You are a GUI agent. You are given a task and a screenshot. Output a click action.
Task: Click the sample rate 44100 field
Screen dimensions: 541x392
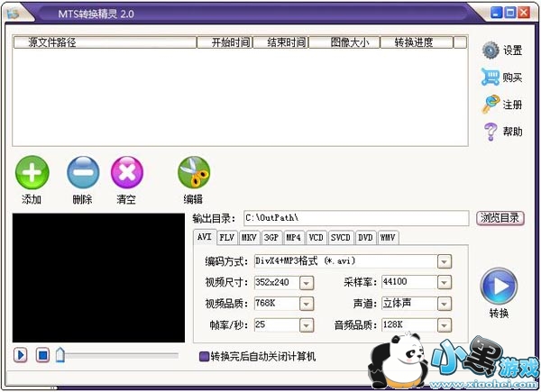(x=409, y=283)
